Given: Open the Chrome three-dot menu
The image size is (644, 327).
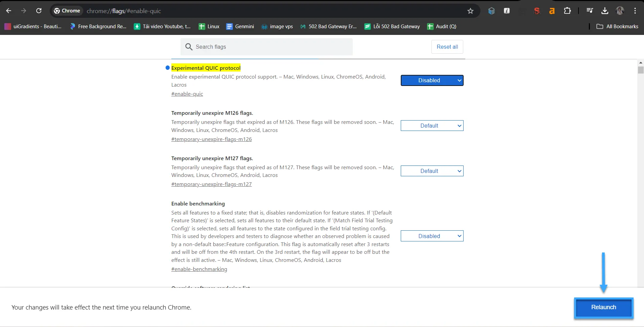Looking at the screenshot, I should click(635, 10).
